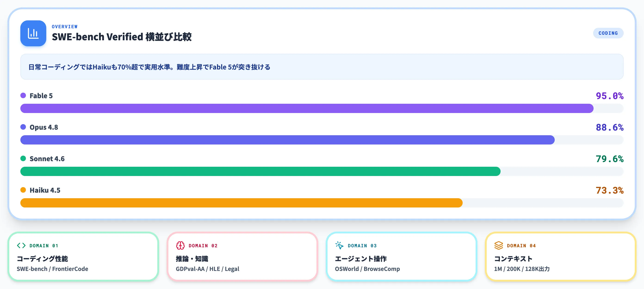Open the コンテキスト domain card

click(560, 257)
